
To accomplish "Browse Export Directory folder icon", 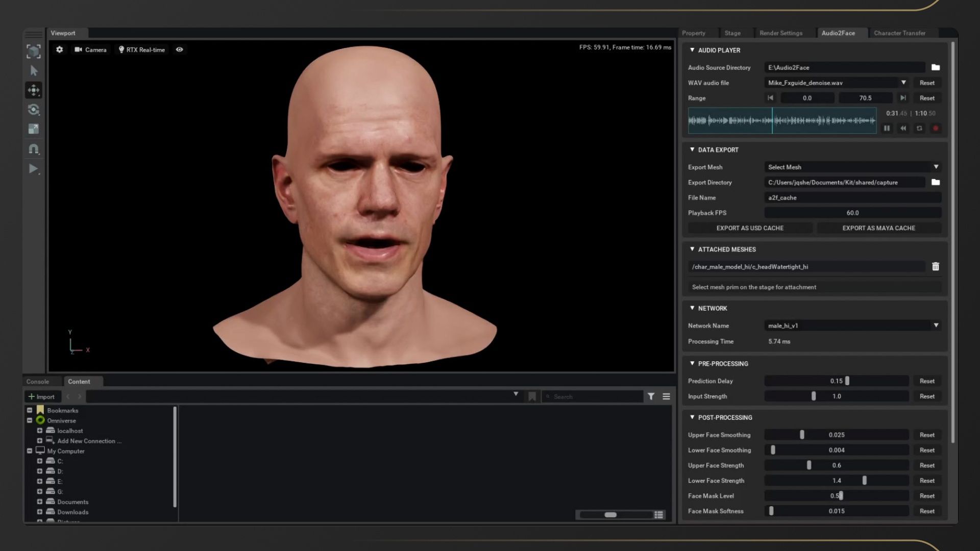I will [936, 182].
